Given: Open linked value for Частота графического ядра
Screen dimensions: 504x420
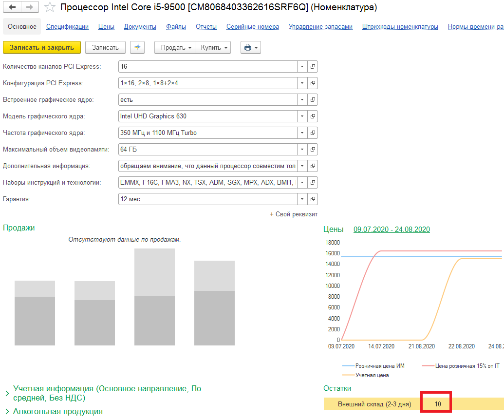Looking at the screenshot, I should point(313,133).
